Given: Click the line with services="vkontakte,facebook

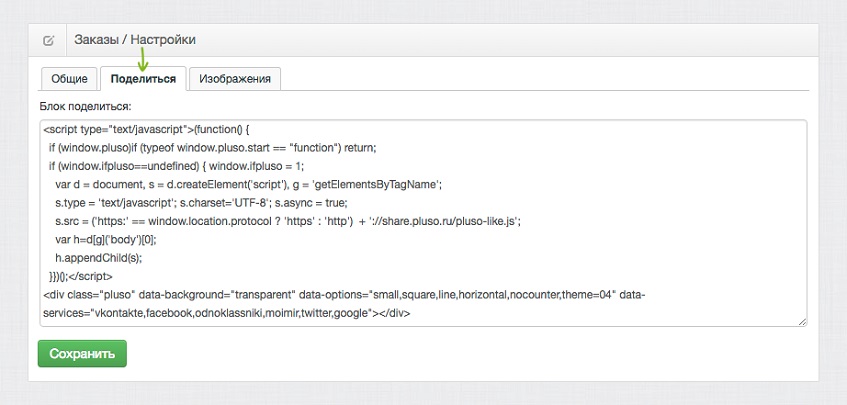Looking at the screenshot, I should [x=227, y=313].
